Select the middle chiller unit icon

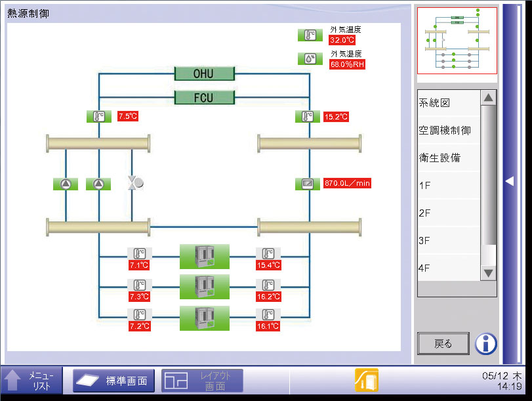(205, 287)
